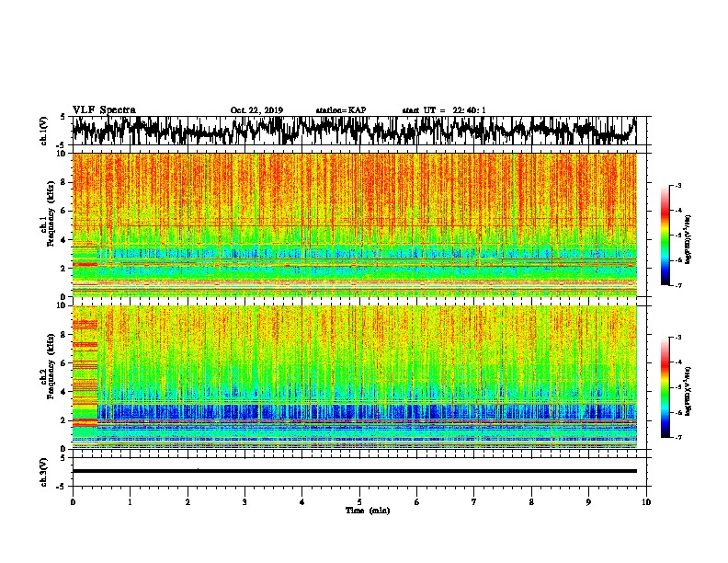Click the red striped interference band in ch.2
Screen dimensions: 728x563
pyautogui.click(x=85, y=372)
